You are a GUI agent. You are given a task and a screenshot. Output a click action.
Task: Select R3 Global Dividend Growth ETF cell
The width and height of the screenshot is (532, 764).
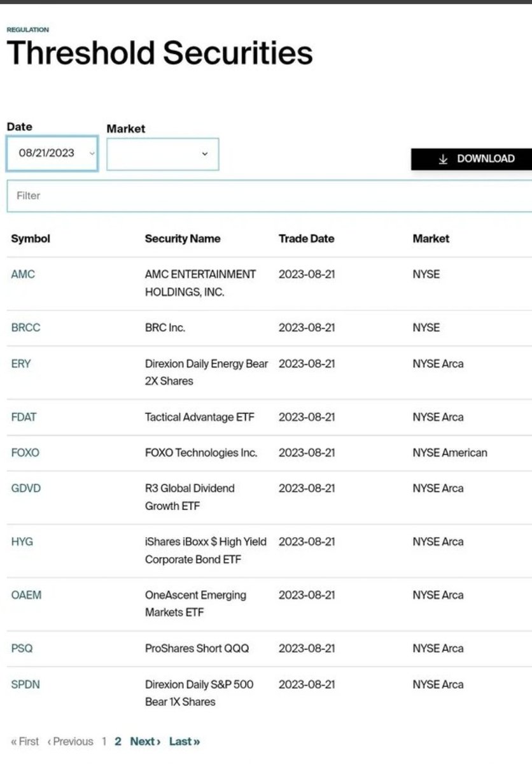[x=190, y=497]
